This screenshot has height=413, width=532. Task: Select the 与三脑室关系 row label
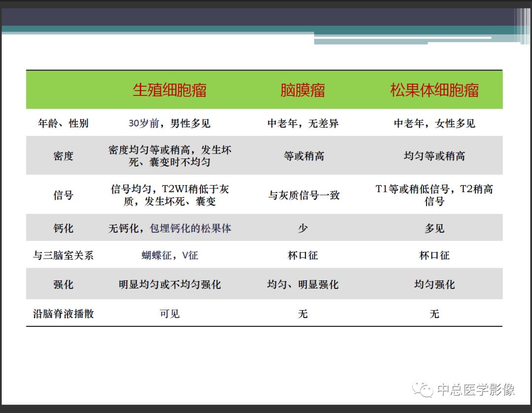(x=63, y=255)
